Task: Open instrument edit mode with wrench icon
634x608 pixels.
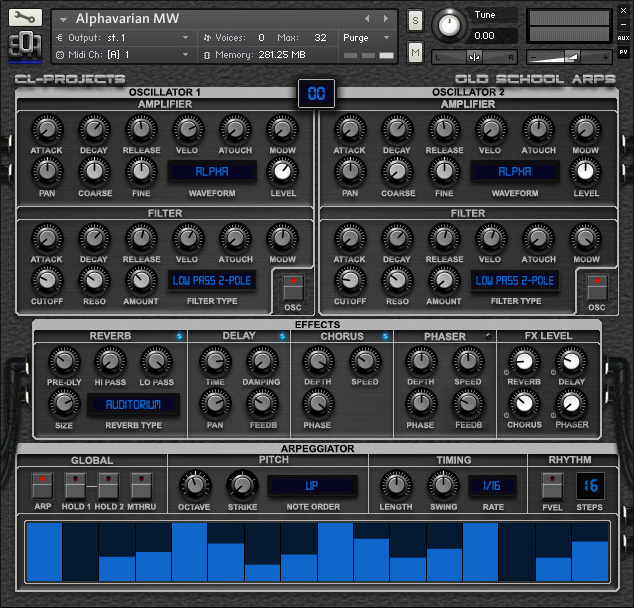Action: pos(26,18)
